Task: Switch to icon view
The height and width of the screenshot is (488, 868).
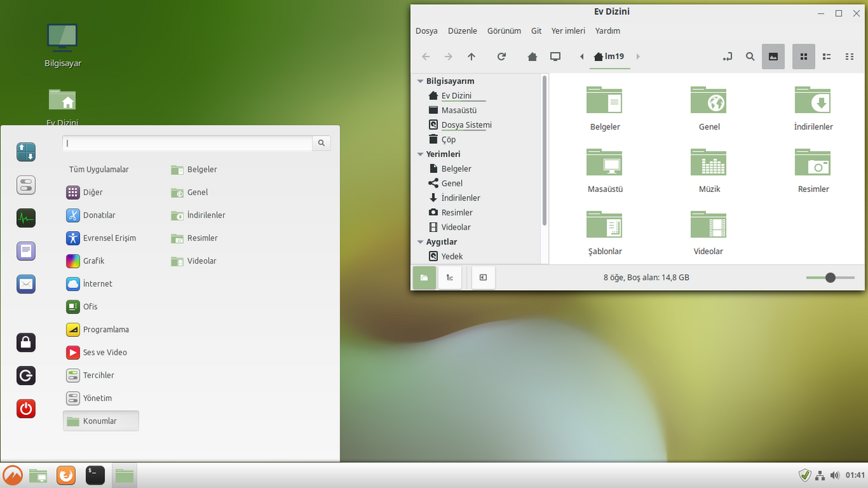Action: coord(804,57)
